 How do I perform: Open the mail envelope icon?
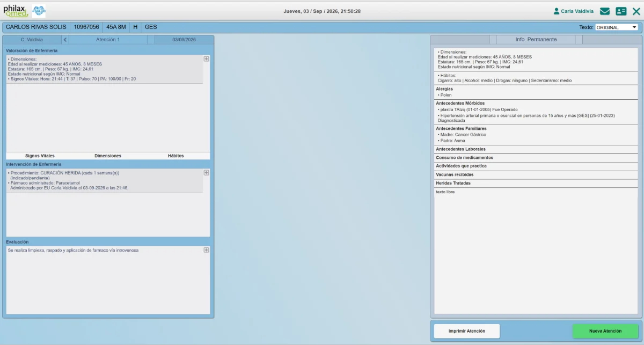pyautogui.click(x=605, y=11)
